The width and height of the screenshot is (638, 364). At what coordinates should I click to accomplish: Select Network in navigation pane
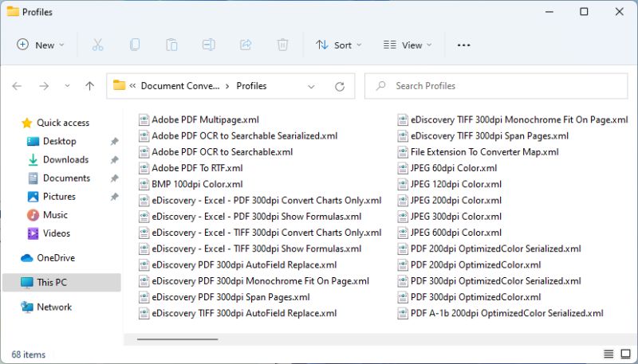[x=54, y=307]
